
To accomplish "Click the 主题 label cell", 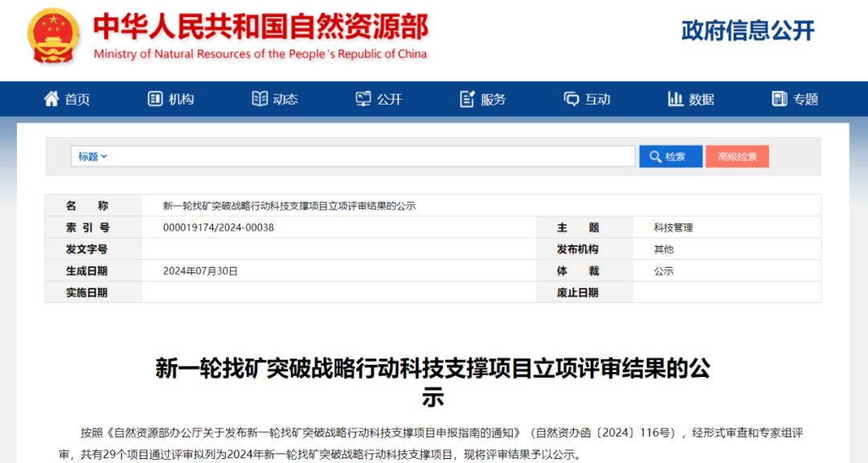I will (x=584, y=227).
